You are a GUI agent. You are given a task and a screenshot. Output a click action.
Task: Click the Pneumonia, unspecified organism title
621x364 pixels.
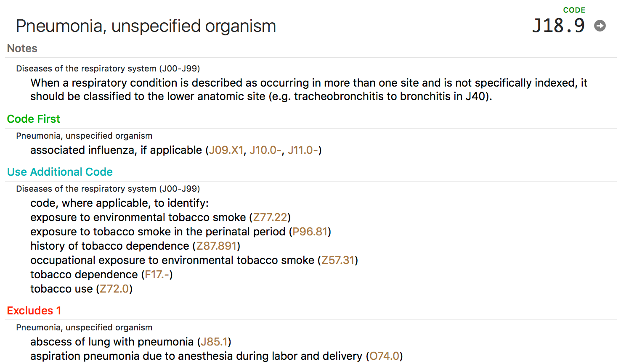coord(146,26)
